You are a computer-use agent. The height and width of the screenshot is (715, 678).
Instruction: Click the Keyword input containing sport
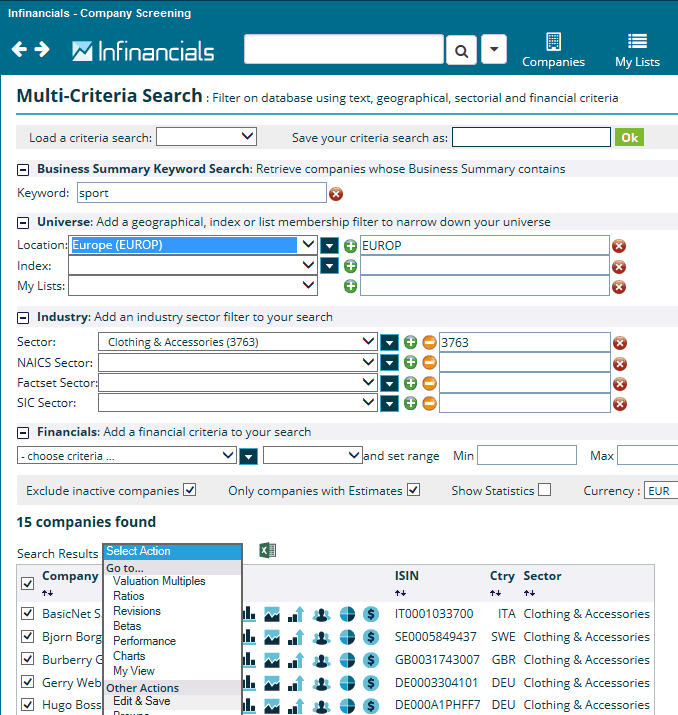(202, 193)
